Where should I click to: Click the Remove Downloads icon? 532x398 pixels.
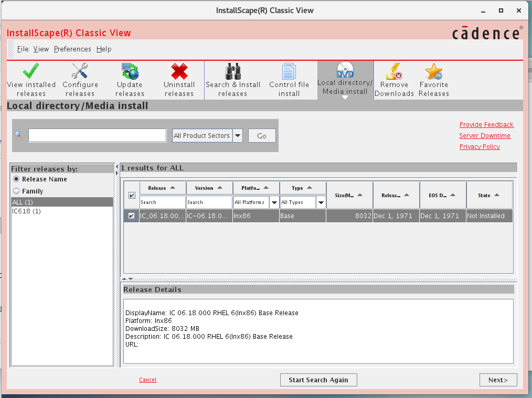(394, 71)
